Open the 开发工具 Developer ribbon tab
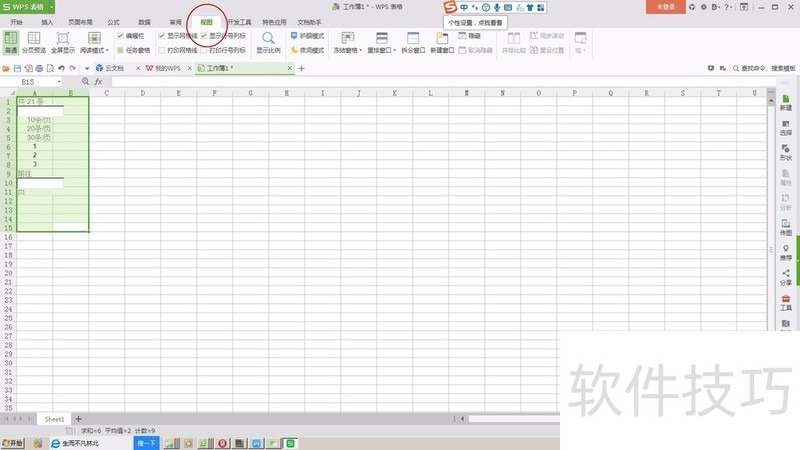 (239, 22)
